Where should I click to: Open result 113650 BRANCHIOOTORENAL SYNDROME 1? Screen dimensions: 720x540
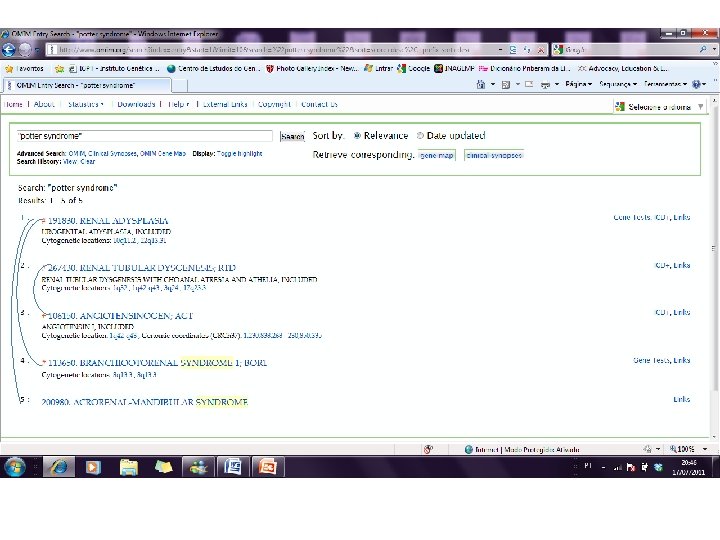click(x=157, y=363)
